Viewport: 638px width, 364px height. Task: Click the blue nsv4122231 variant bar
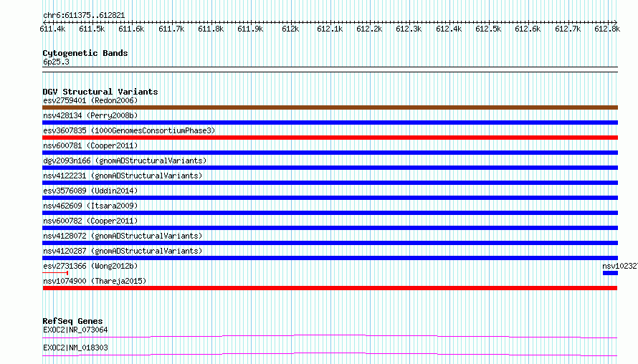(x=330, y=183)
